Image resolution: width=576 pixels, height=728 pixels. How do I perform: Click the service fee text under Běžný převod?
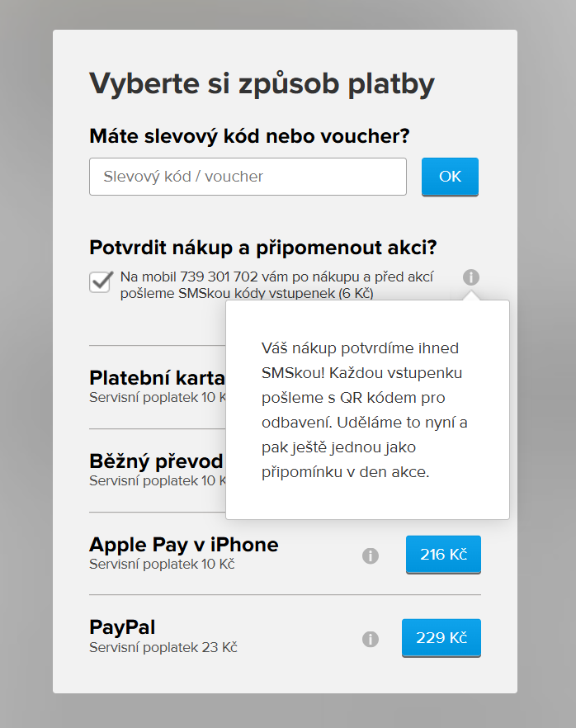click(156, 480)
